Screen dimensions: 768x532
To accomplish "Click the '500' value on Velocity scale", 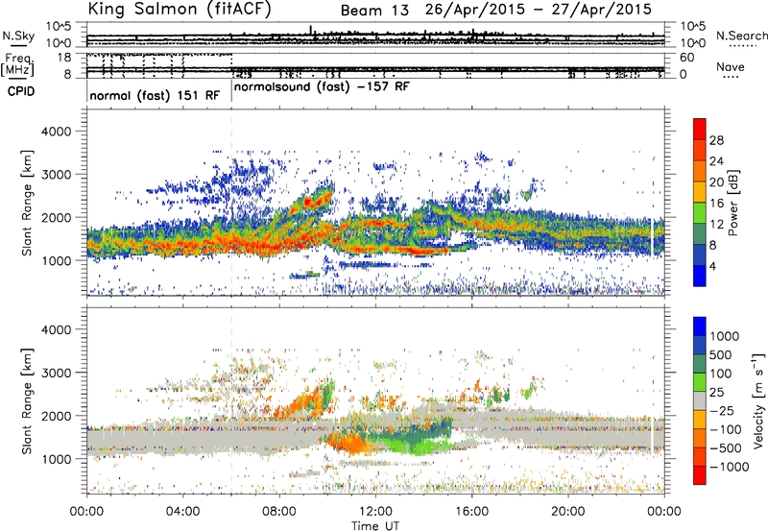I will 721,354.
